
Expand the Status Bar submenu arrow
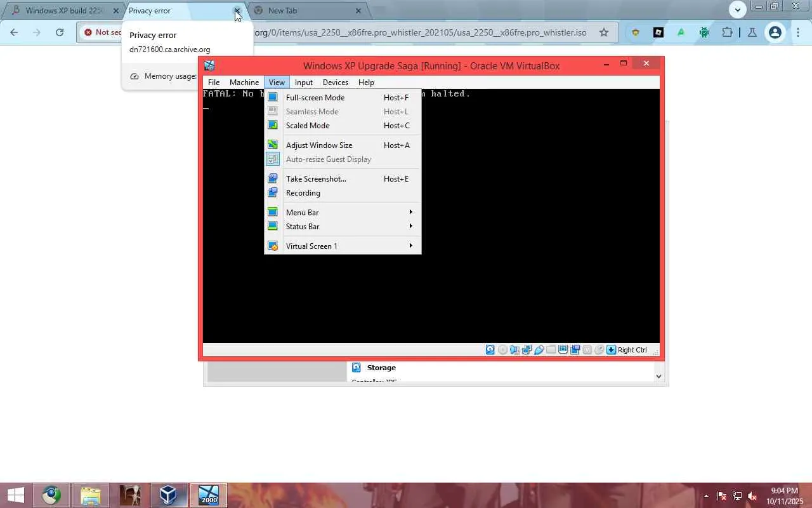[x=410, y=226]
